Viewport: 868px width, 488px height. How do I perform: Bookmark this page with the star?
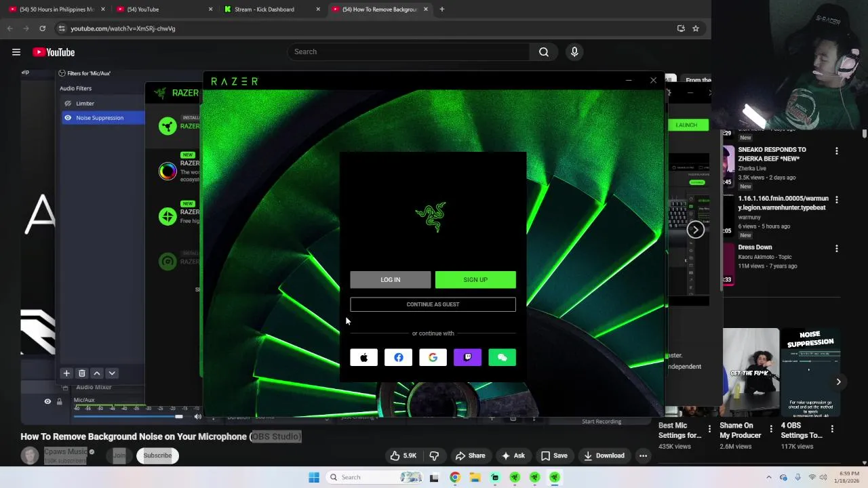point(695,28)
